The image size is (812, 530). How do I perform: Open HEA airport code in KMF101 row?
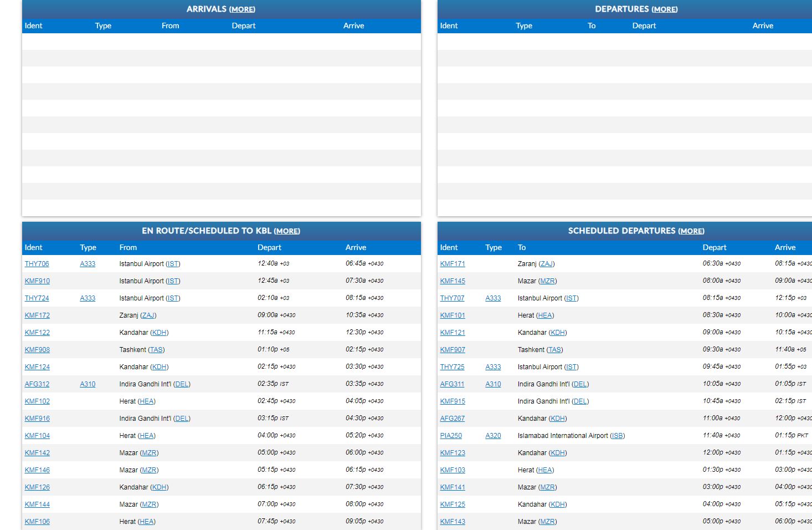[545, 315]
